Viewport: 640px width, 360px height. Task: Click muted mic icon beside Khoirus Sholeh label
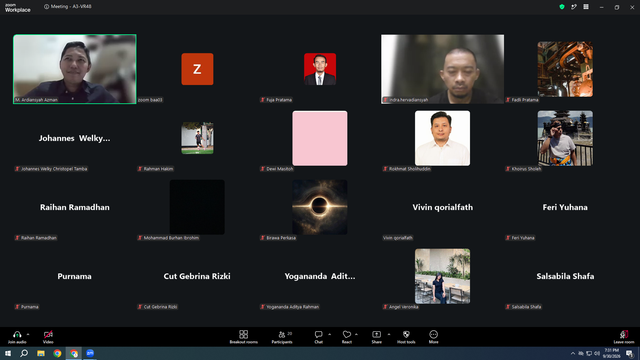(508, 169)
